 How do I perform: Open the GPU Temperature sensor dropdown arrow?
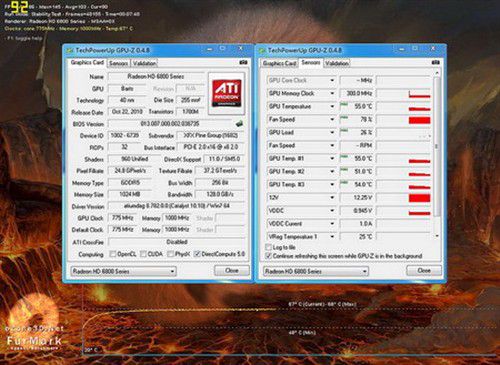click(x=332, y=106)
